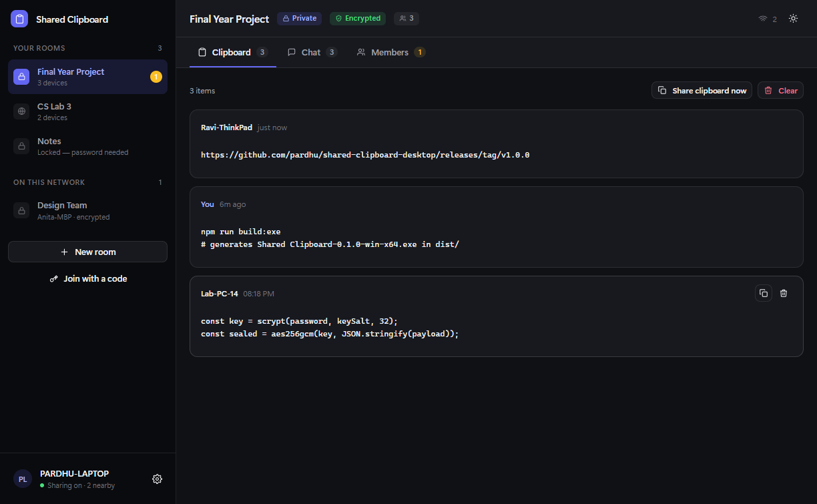This screenshot has height=504, width=817.
Task: Click Share clipboard now button
Action: (x=702, y=90)
